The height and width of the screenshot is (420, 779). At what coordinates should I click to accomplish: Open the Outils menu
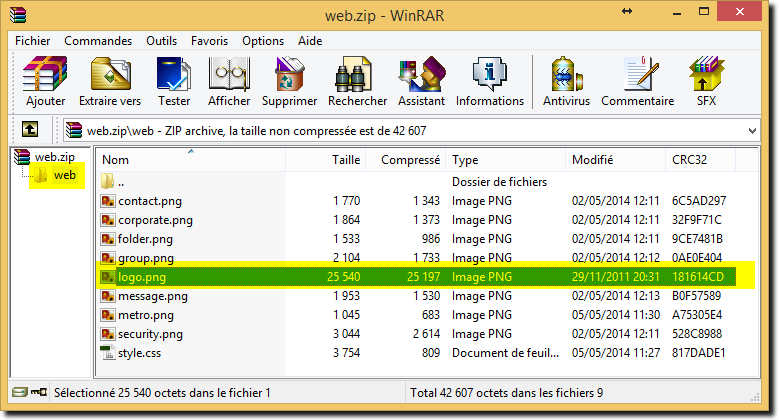(x=161, y=41)
